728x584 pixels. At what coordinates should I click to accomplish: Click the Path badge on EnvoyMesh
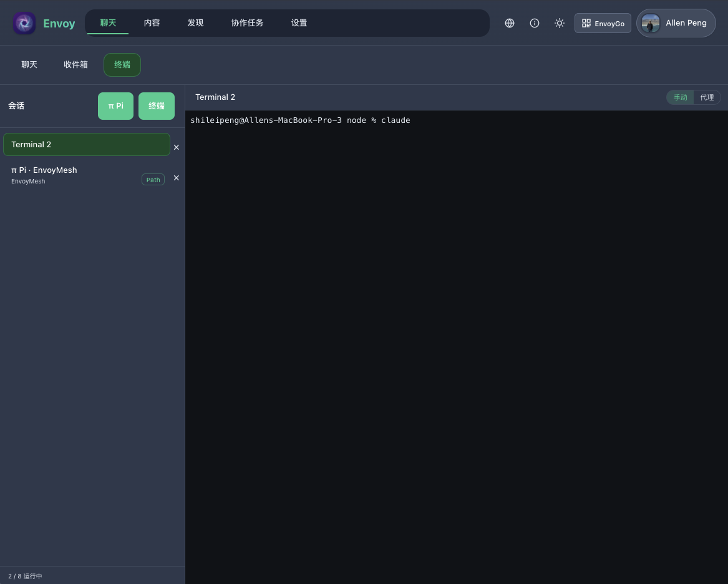click(153, 180)
